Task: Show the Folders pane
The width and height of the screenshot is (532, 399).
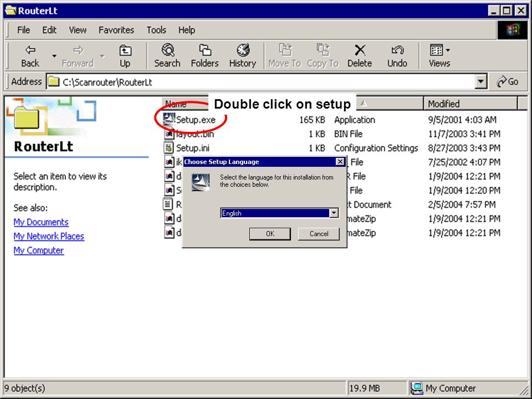Action: (204, 55)
